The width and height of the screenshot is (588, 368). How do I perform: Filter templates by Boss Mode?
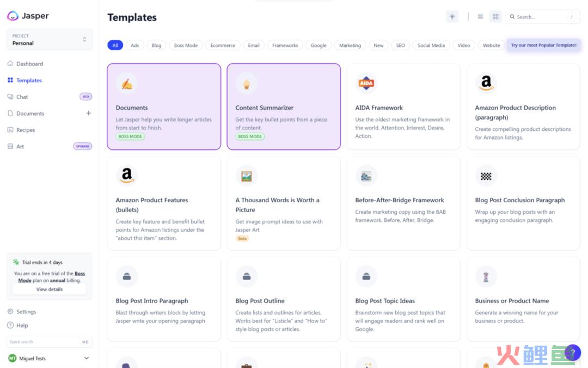(186, 45)
